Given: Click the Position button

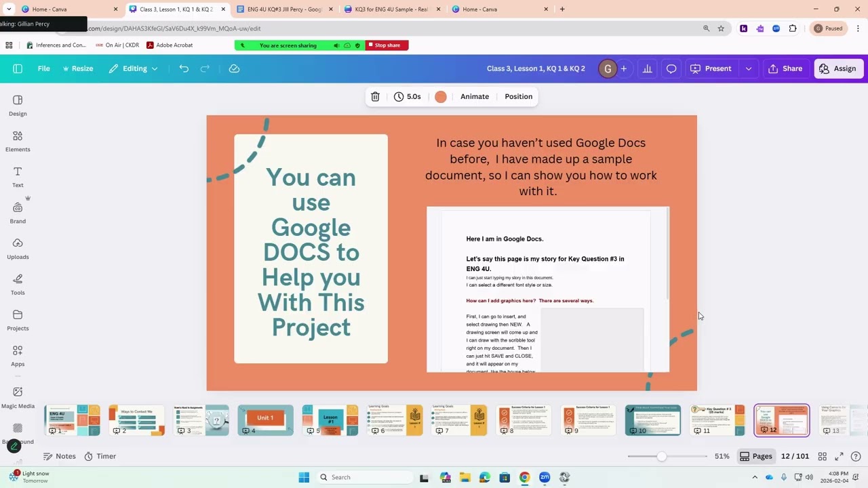Looking at the screenshot, I should (x=519, y=96).
